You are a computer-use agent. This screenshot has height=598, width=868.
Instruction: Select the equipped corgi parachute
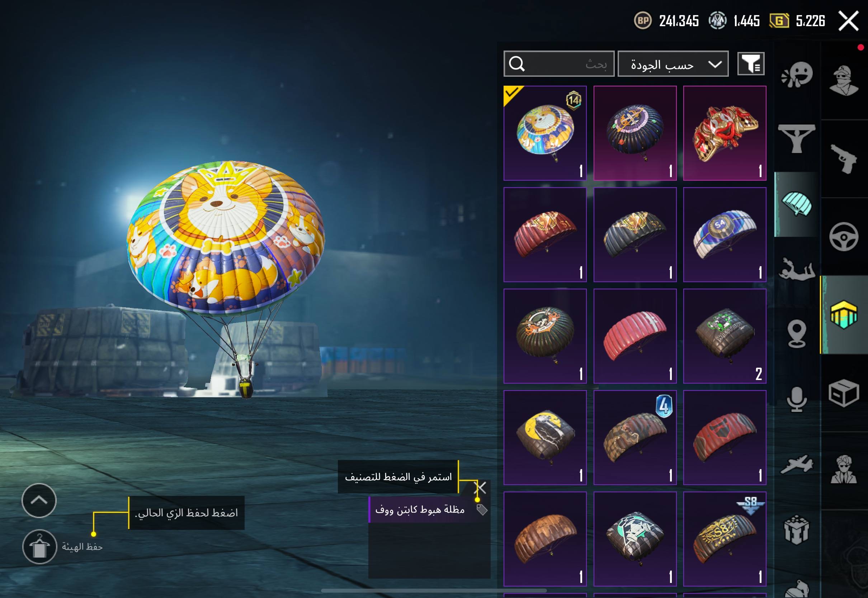click(545, 133)
